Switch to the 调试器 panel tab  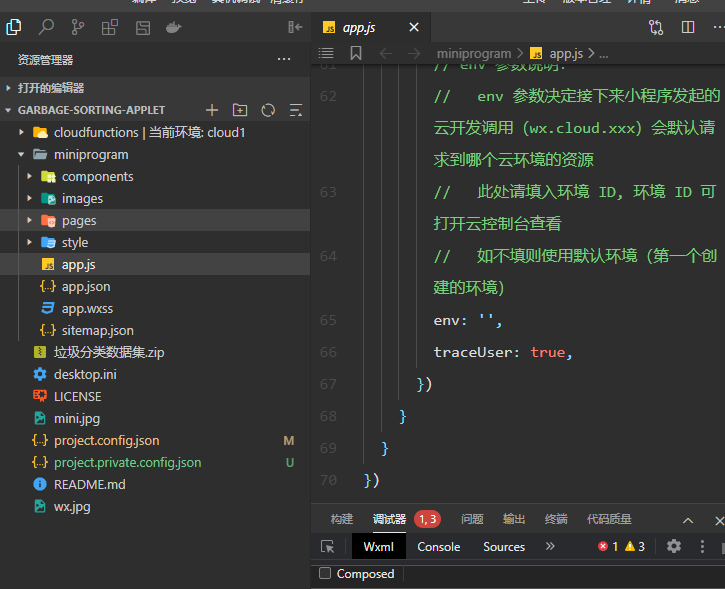pyautogui.click(x=389, y=519)
